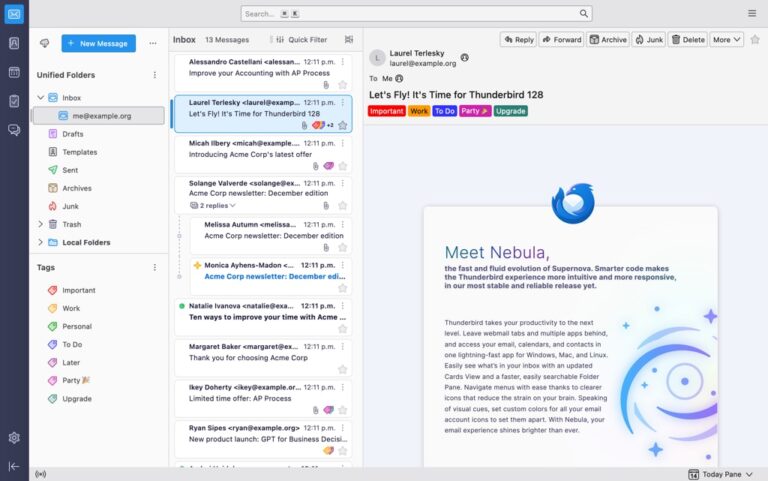Click the contact icon next to Me recipient
Image resolution: width=768 pixels, height=481 pixels.
(399, 78)
